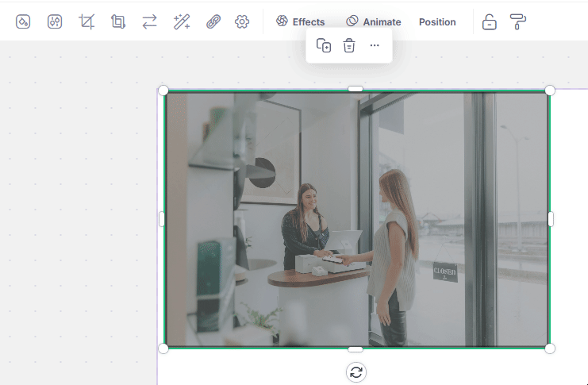This screenshot has height=385, width=588.
Task: Select the shop counter photo
Action: 356,220
